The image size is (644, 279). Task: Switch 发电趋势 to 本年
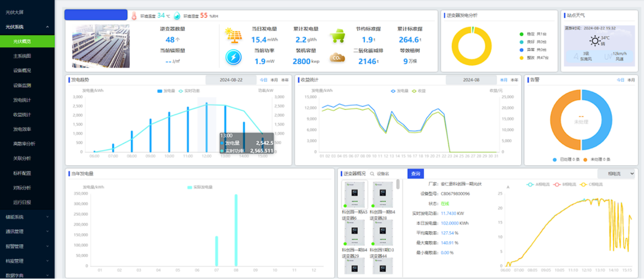pyautogui.click(x=284, y=80)
